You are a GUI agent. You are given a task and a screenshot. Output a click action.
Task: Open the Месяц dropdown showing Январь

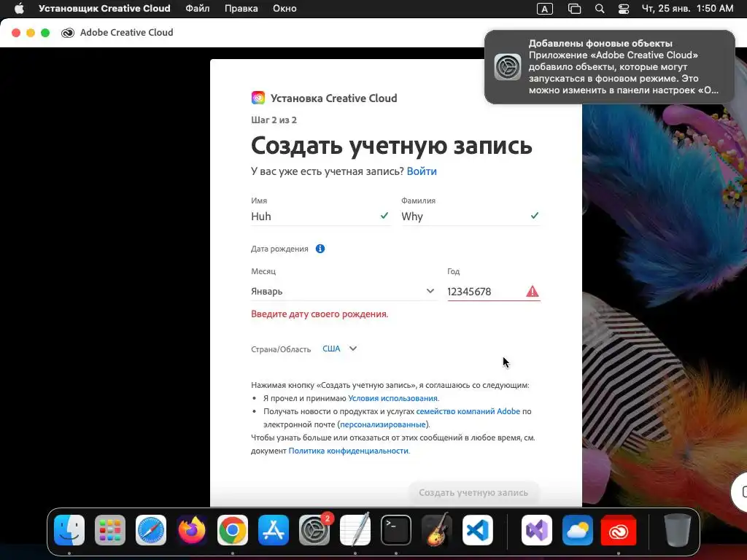(x=343, y=291)
